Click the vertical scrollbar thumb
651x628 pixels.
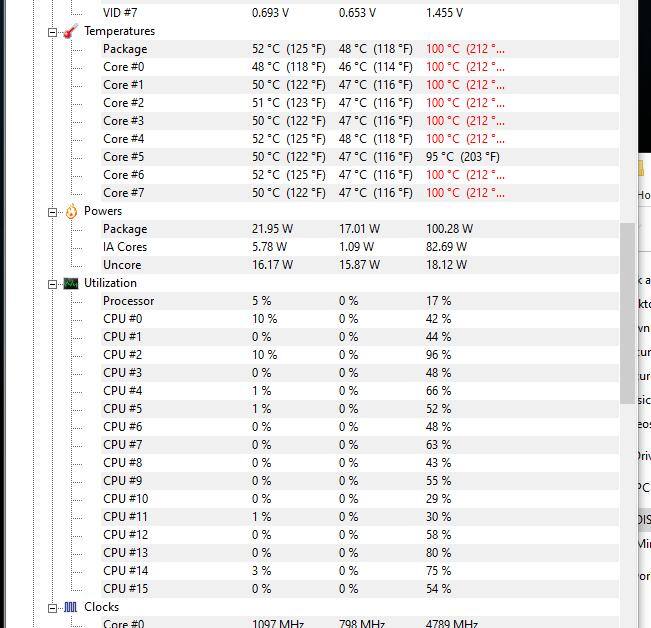[x=628, y=312]
